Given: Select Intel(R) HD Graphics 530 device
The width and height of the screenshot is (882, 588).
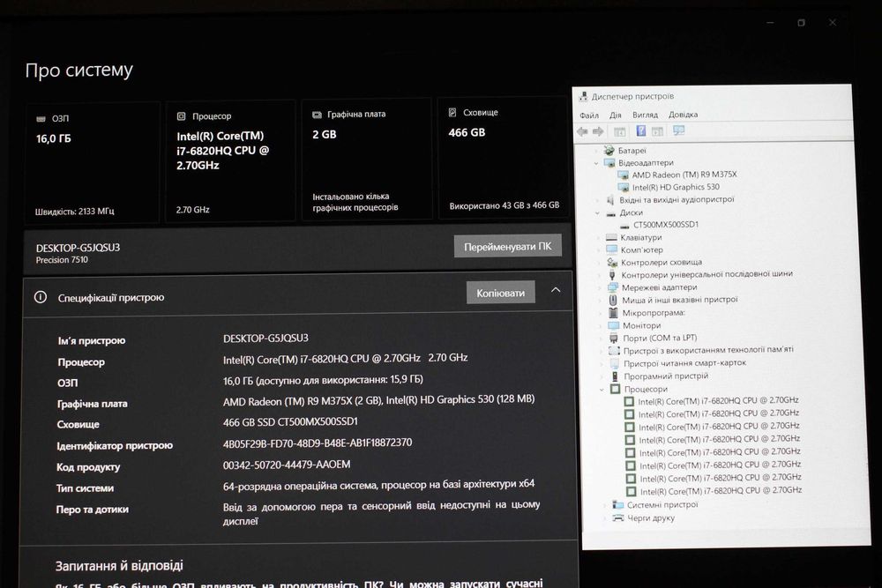Looking at the screenshot, I should [676, 187].
